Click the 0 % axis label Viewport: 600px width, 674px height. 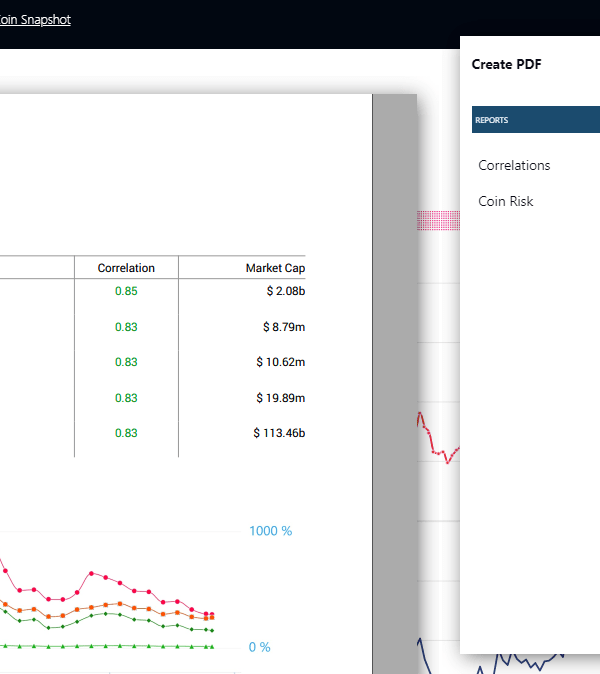point(259,647)
